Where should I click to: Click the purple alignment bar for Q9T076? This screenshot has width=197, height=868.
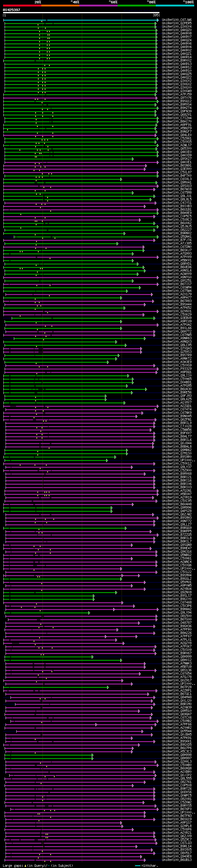(81, 98)
